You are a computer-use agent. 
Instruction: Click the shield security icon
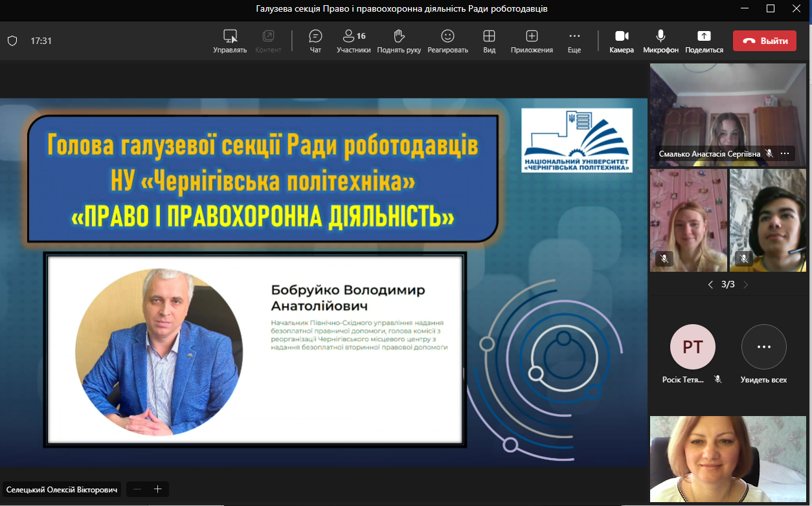pos(12,41)
